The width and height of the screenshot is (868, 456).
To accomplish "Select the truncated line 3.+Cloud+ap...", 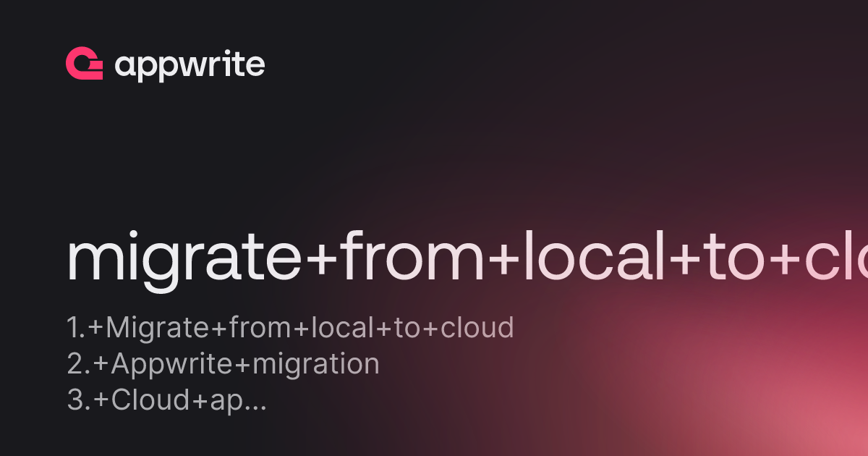I will (x=167, y=401).
